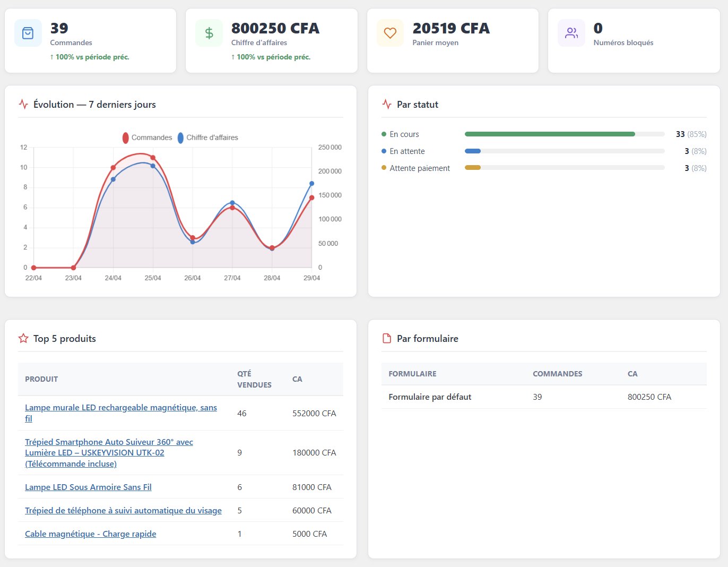Viewport: 728px width, 567px height.
Task: Click the green En cours progress bar
Action: (549, 134)
